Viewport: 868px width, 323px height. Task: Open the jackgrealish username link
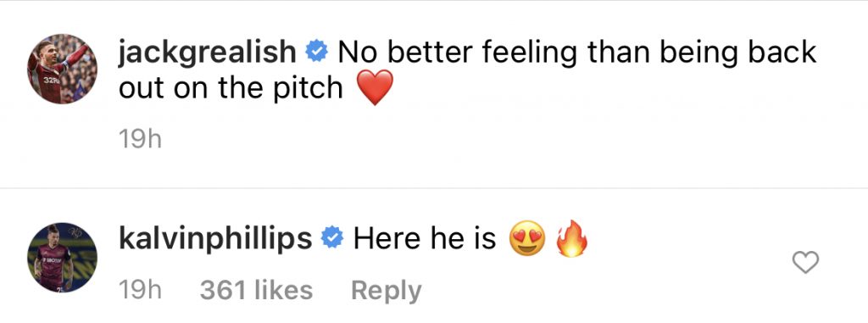coord(209,54)
